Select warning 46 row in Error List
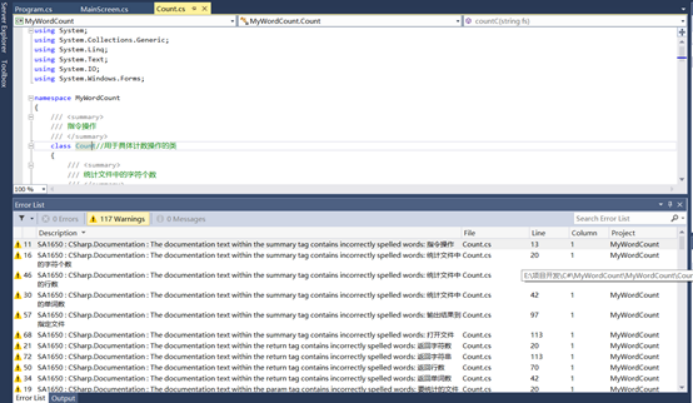693x403 pixels. (346, 280)
